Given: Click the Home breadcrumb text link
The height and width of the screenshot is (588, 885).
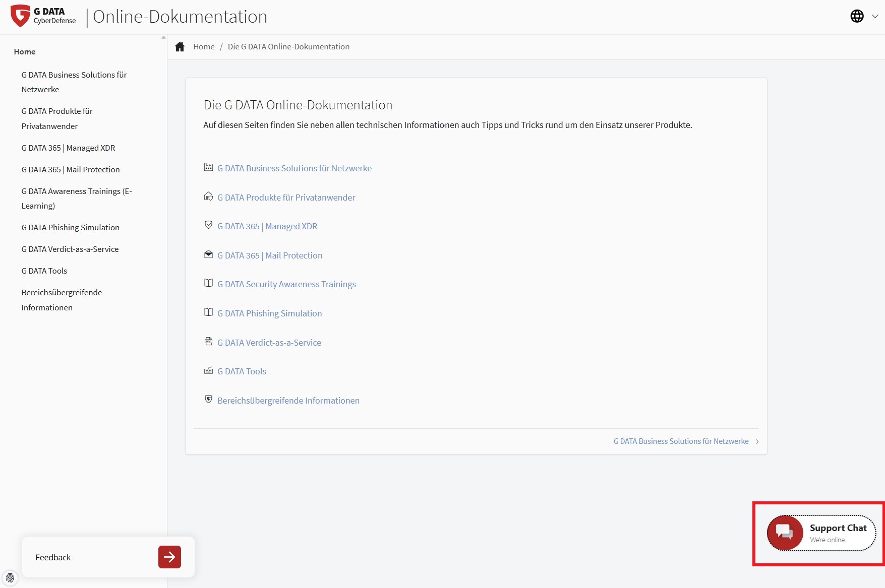Looking at the screenshot, I should [x=204, y=47].
